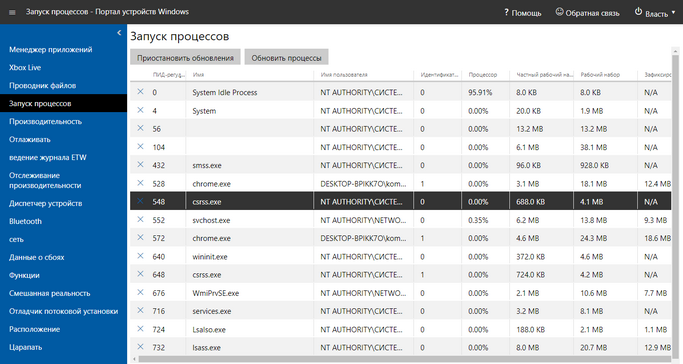Click the Feedback smiley icon
The image size is (683, 364).
click(x=559, y=12)
